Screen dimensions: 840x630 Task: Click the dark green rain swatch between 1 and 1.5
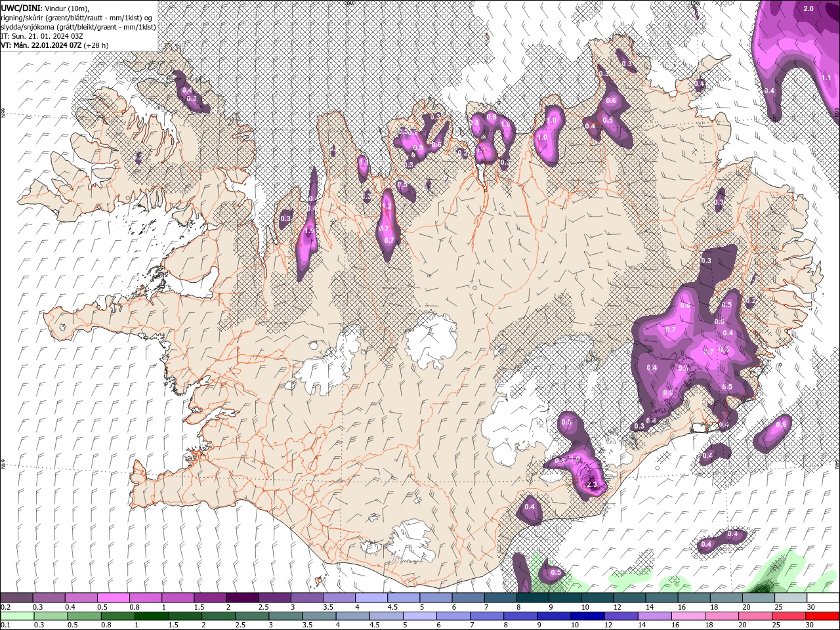click(x=150, y=616)
